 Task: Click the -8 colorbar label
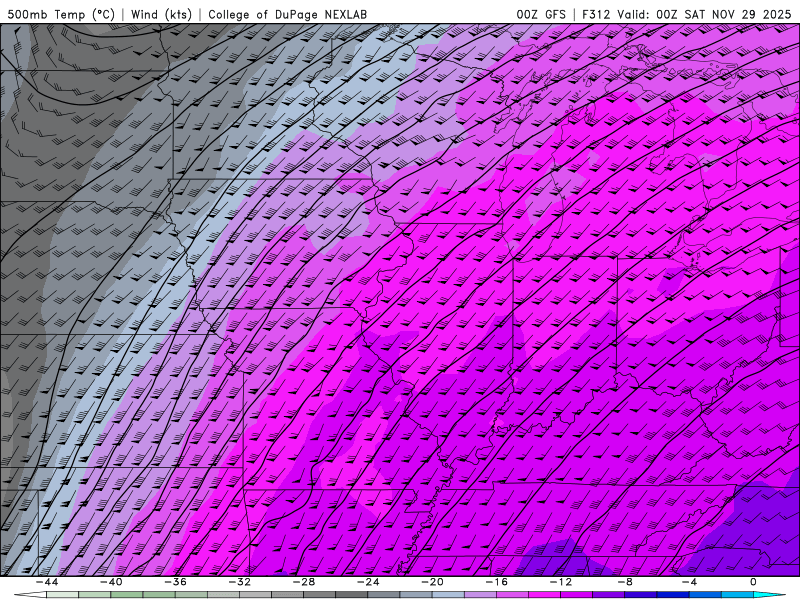tap(625, 582)
